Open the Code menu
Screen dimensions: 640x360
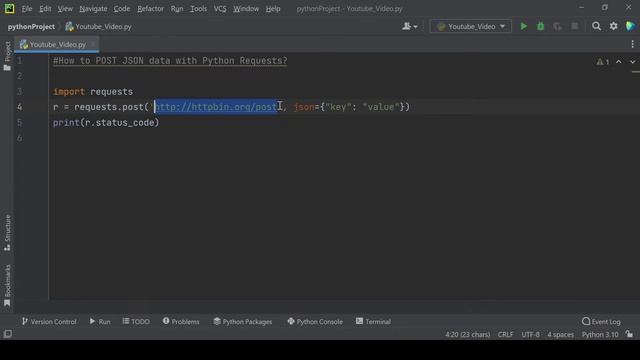[122, 9]
